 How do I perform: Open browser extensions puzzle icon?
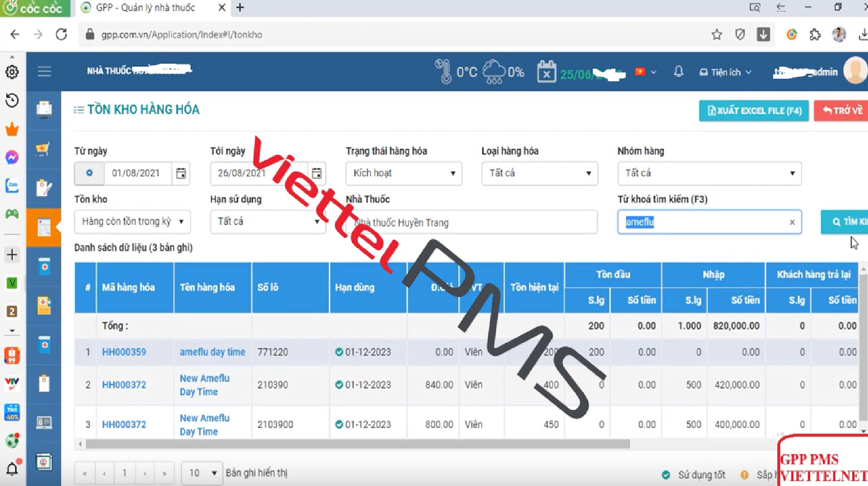[815, 34]
